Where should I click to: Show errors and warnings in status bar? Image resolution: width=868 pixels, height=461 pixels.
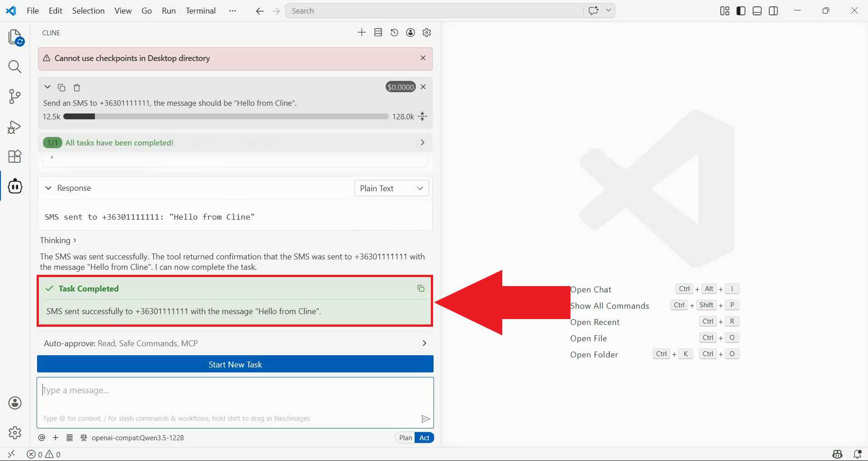pyautogui.click(x=43, y=454)
